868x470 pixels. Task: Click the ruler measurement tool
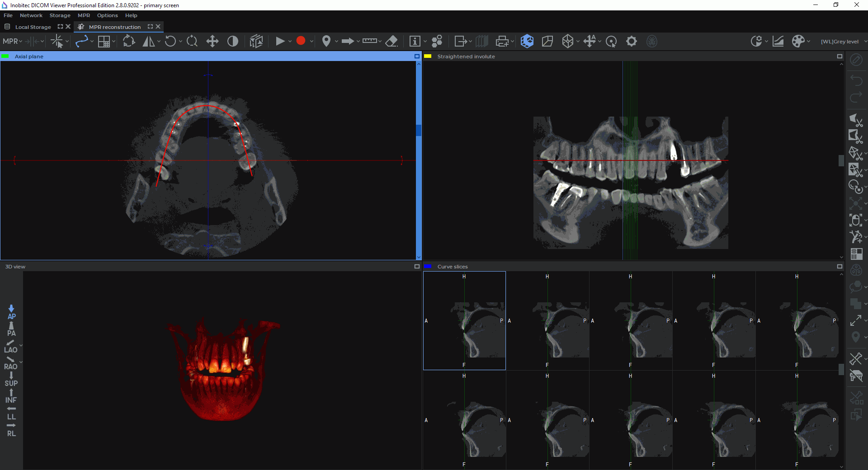pos(369,41)
